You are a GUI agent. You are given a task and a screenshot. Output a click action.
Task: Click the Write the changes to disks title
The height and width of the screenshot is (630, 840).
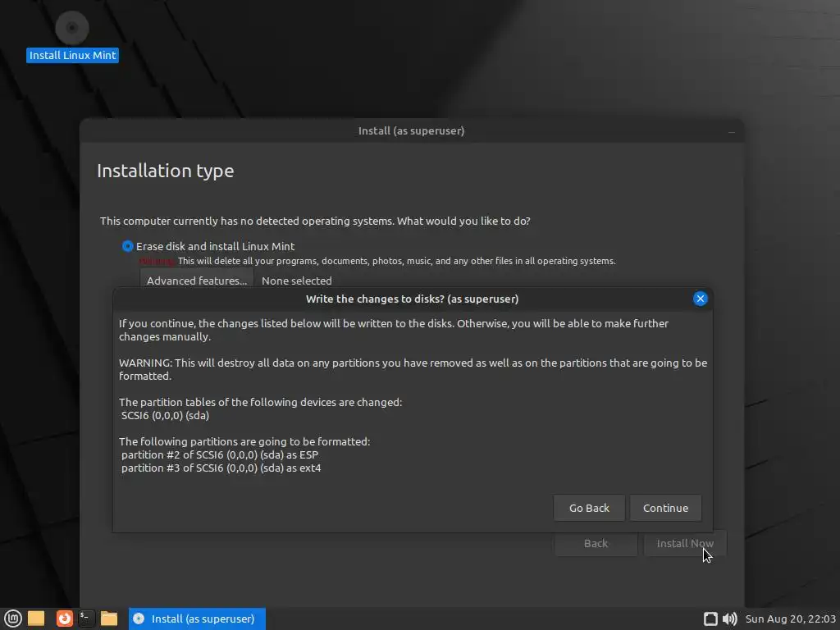(x=412, y=299)
